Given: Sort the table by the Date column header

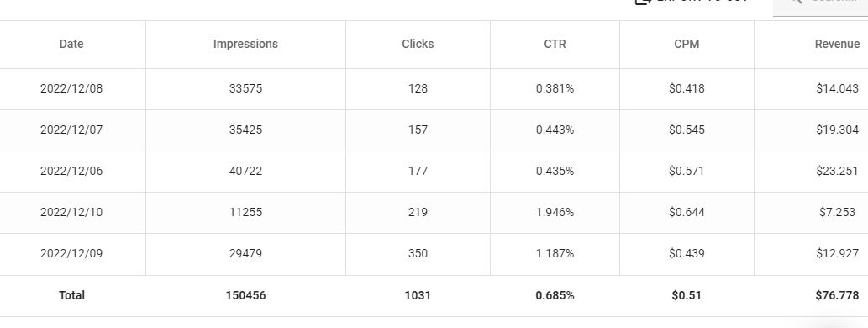Looking at the screenshot, I should pyautogui.click(x=71, y=44).
